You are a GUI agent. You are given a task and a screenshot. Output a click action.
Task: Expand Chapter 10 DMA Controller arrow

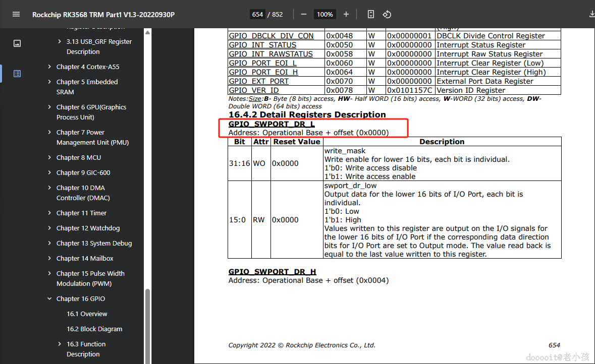click(49, 188)
